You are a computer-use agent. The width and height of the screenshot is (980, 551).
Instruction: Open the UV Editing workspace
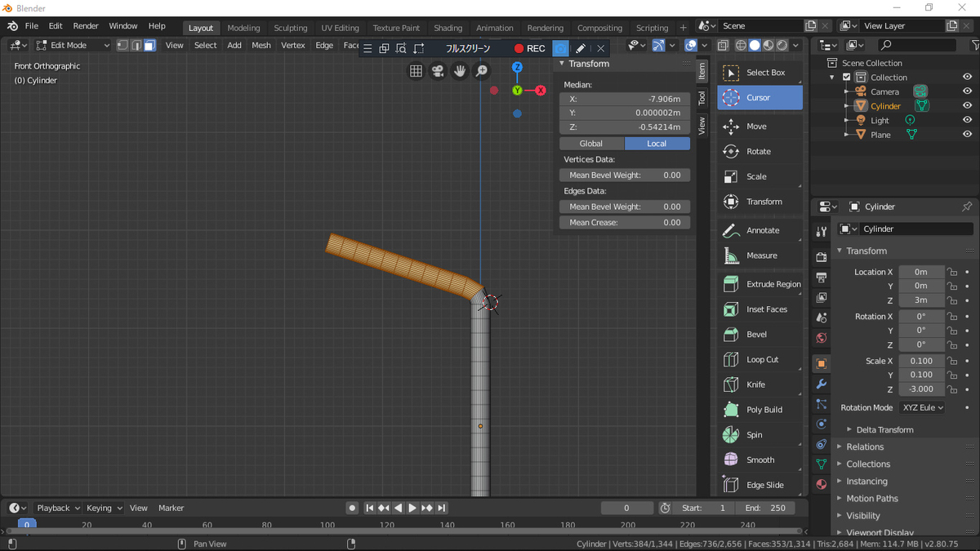pyautogui.click(x=340, y=28)
